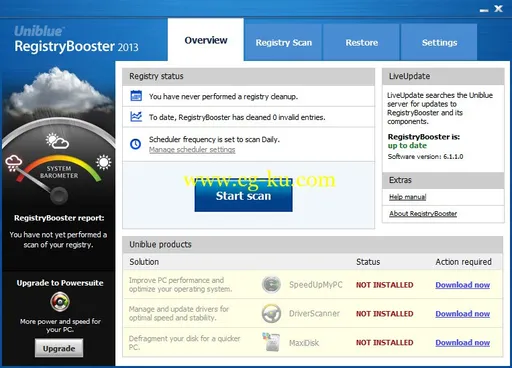
Task: Click 'Manage and update drivers' description text
Action: [179, 313]
